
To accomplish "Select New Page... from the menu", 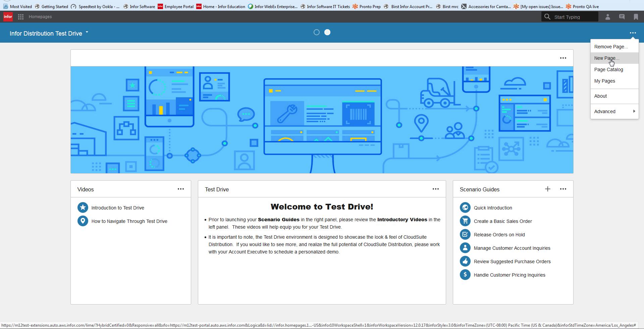I will pos(606,58).
